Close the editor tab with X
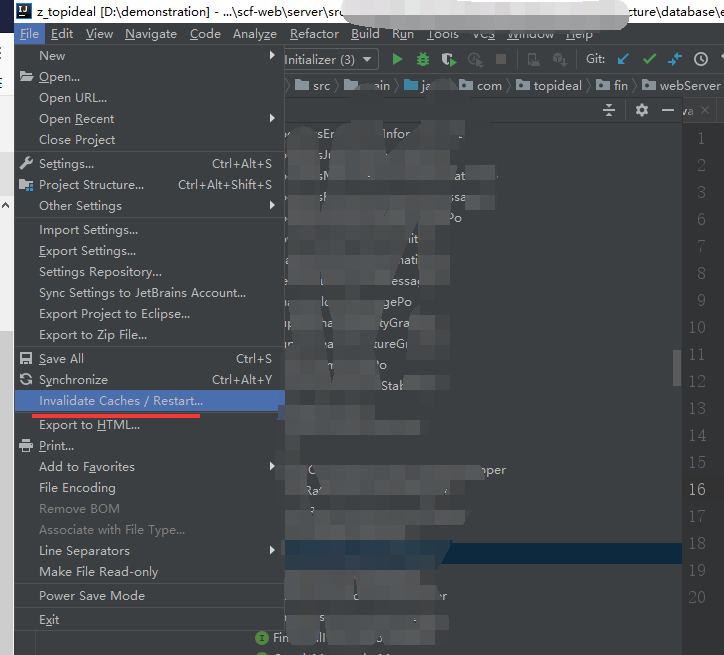The height and width of the screenshot is (655, 724). (705, 110)
